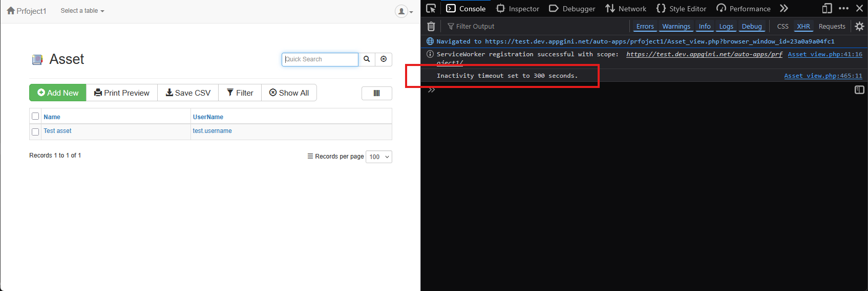Toggle responsive design mode icon
The height and width of the screenshot is (291, 868).
click(827, 9)
